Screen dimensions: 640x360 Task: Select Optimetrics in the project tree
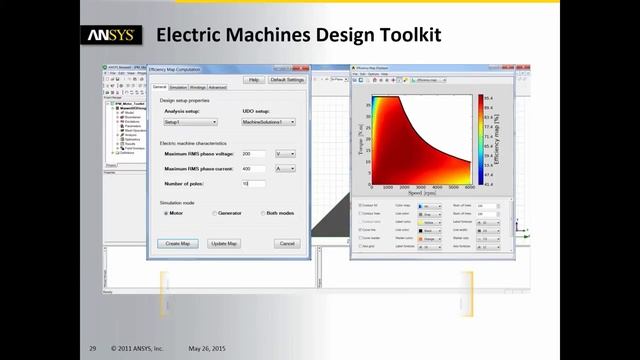click(132, 140)
